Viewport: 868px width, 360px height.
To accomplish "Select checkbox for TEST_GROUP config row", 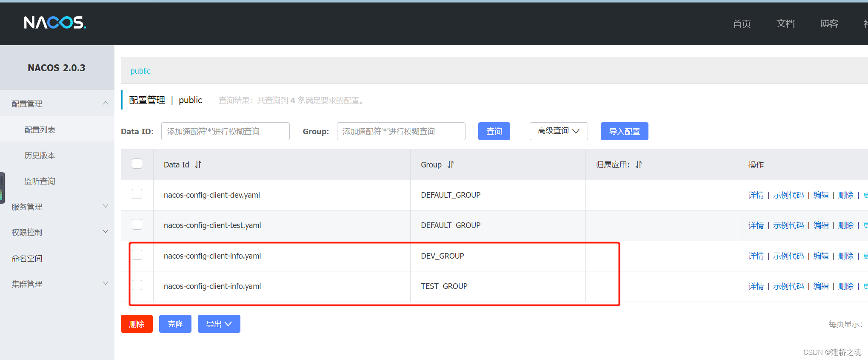I will pyautogui.click(x=137, y=285).
